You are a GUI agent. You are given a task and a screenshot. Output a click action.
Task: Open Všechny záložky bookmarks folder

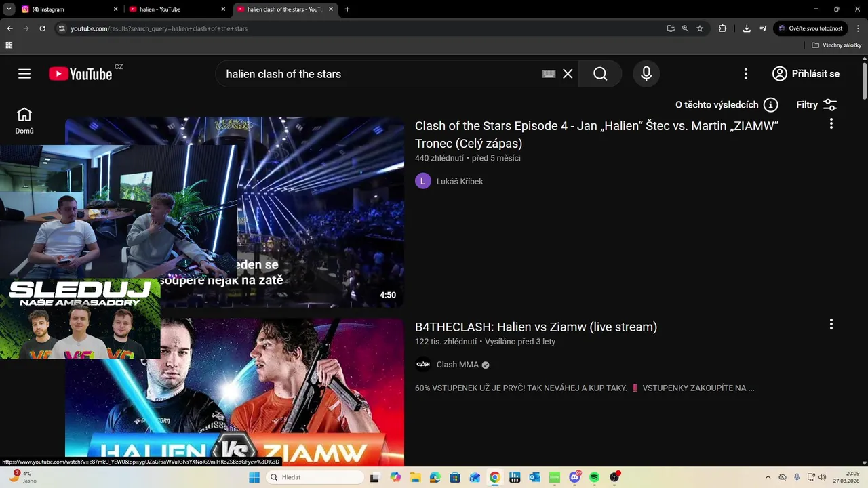coord(836,45)
